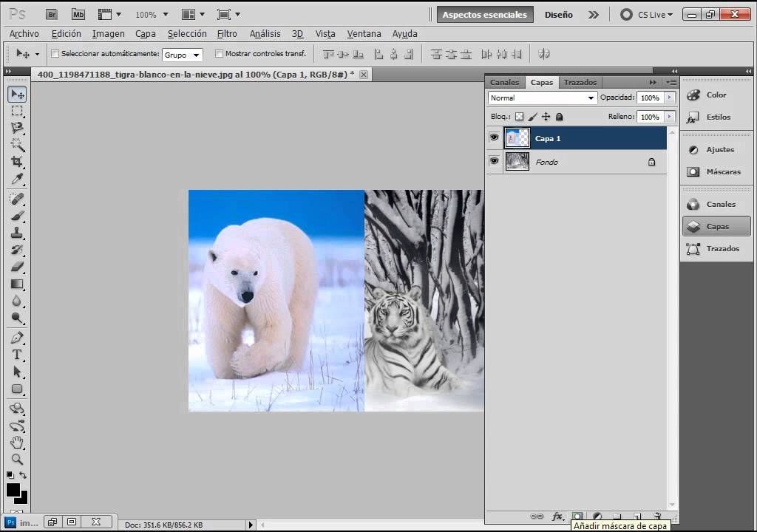Open the Máscaras panel button
Image resolution: width=757 pixels, height=532 pixels.
click(x=716, y=171)
